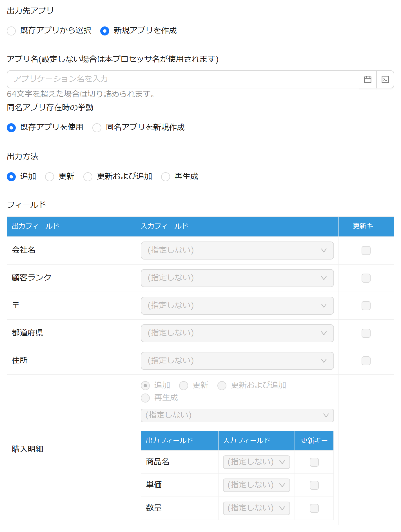
Task: Click the 出力先アプリ section label
Action: click(30, 11)
